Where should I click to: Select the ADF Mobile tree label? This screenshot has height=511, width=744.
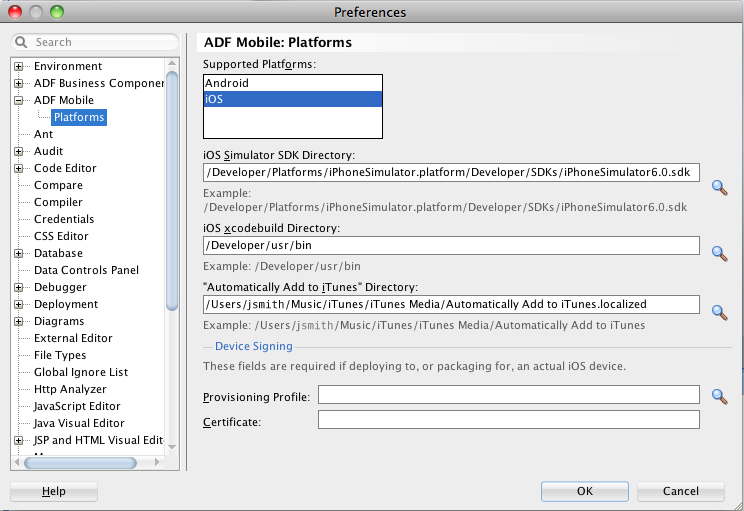(64, 100)
